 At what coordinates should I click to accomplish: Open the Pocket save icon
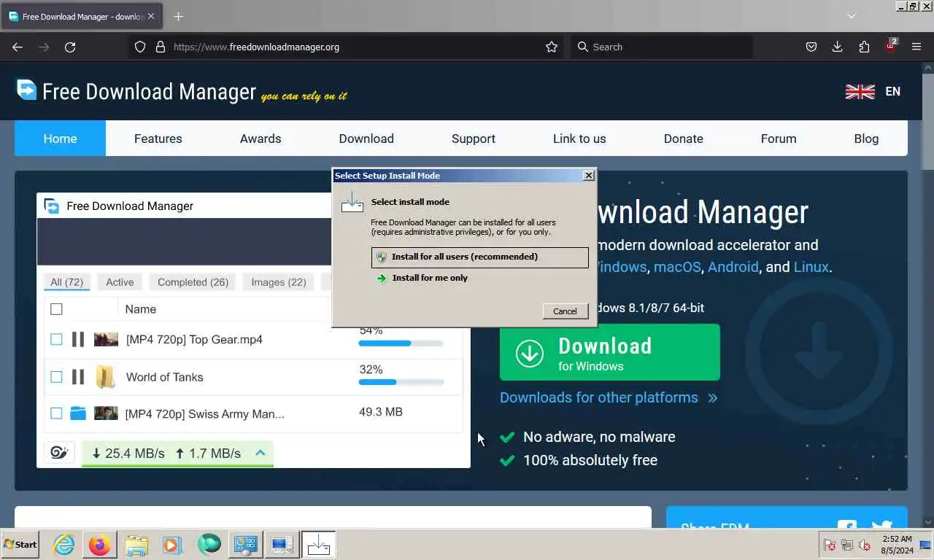tap(811, 47)
